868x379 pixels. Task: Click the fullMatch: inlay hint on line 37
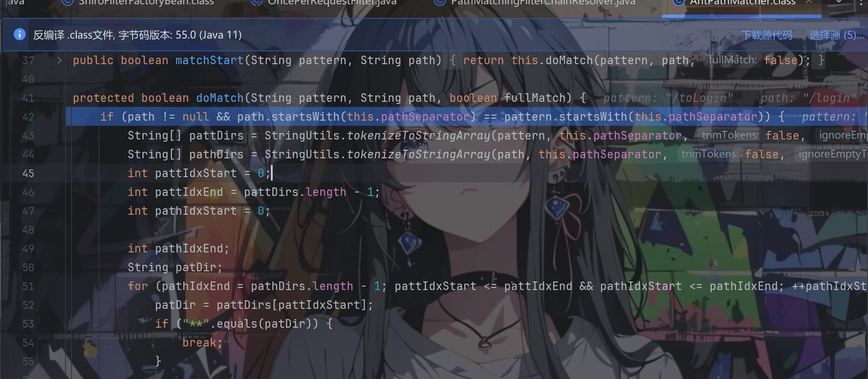(x=733, y=60)
